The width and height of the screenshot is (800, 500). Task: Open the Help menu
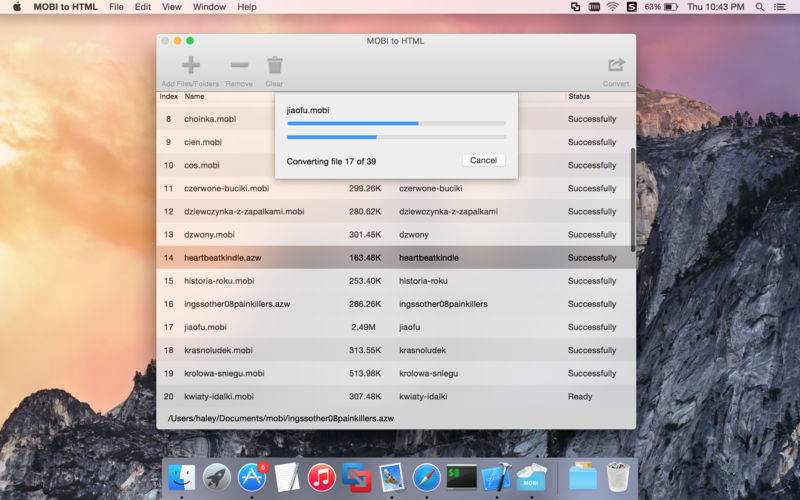point(247,7)
